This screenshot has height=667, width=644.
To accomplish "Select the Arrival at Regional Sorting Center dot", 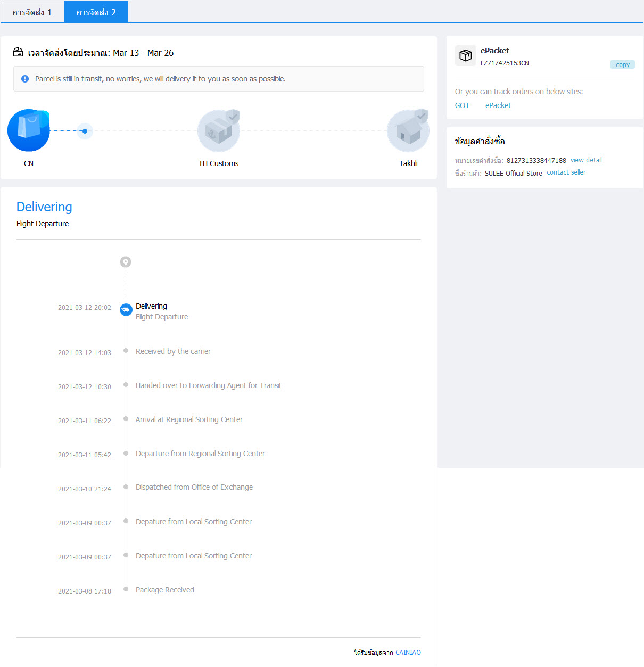I will (126, 419).
